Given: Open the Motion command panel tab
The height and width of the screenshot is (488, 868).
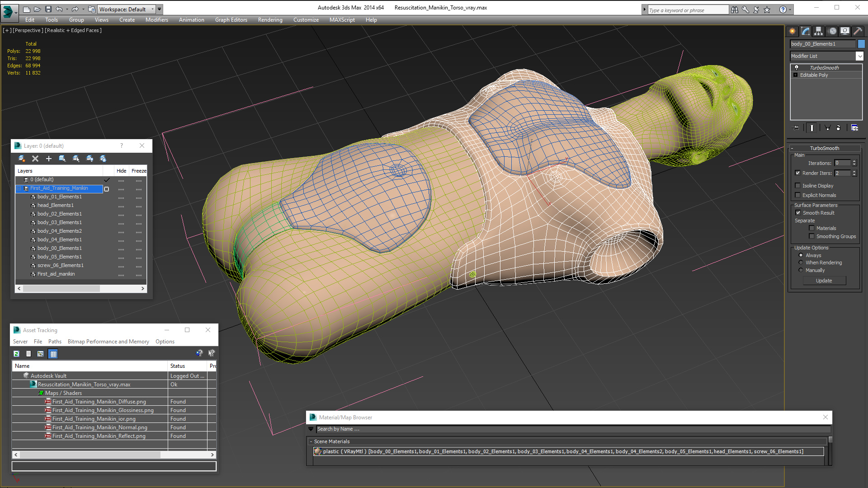Looking at the screenshot, I should 832,31.
